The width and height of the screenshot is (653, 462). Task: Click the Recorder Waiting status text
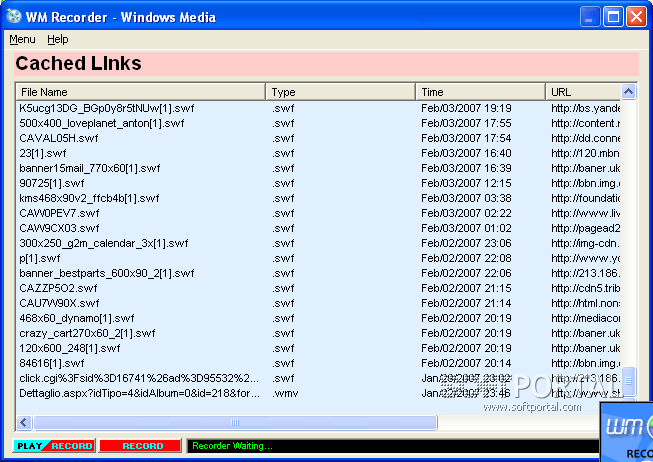click(x=232, y=446)
